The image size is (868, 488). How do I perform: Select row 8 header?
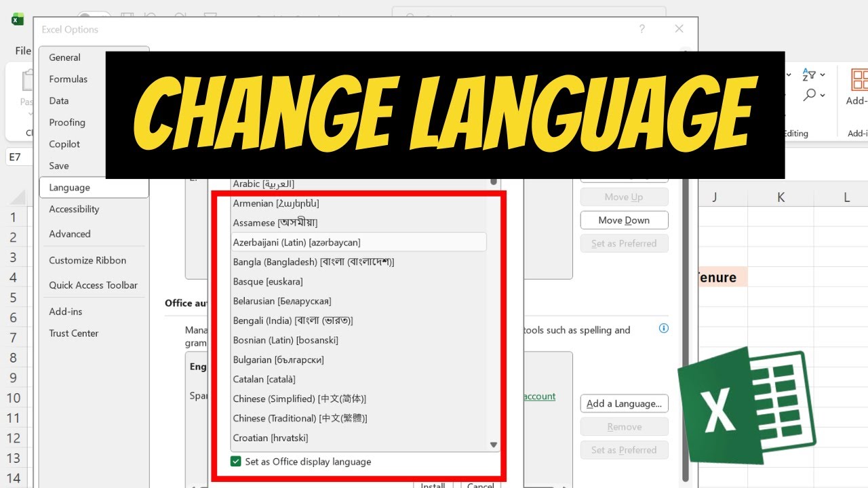click(x=13, y=358)
